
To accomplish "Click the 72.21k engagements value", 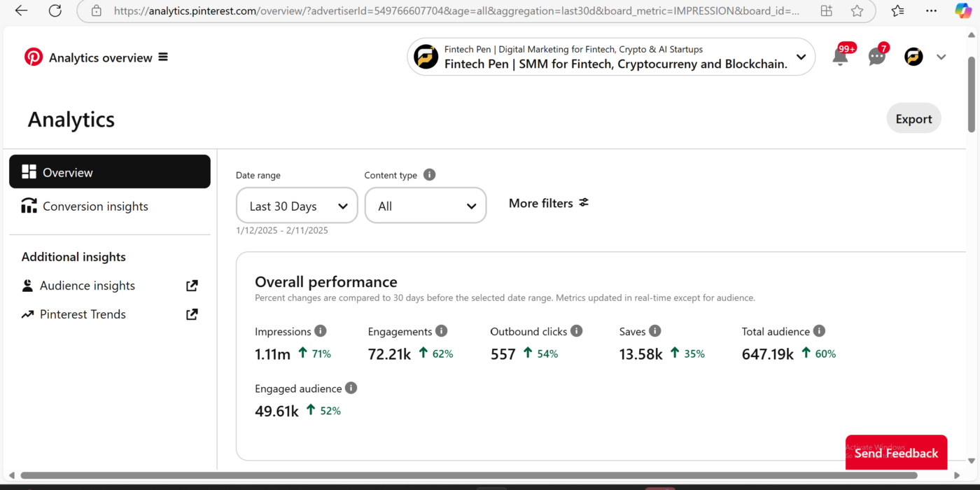I will coord(389,354).
